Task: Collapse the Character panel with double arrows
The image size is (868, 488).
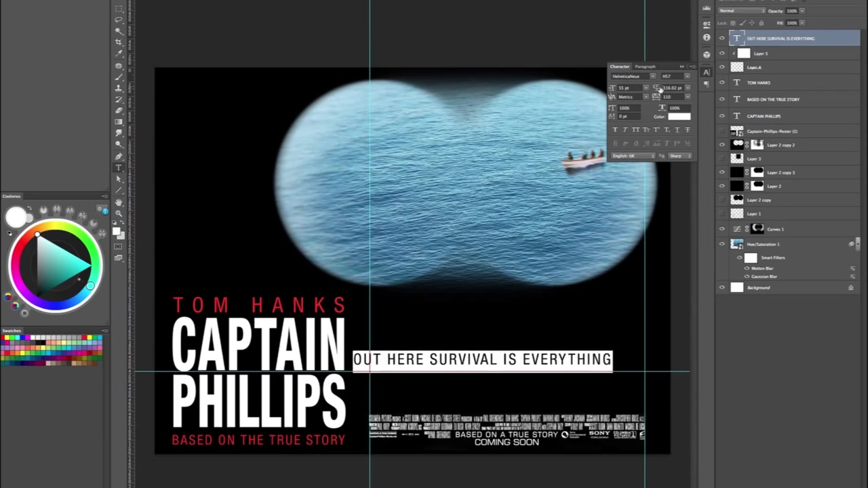Action: pos(682,66)
